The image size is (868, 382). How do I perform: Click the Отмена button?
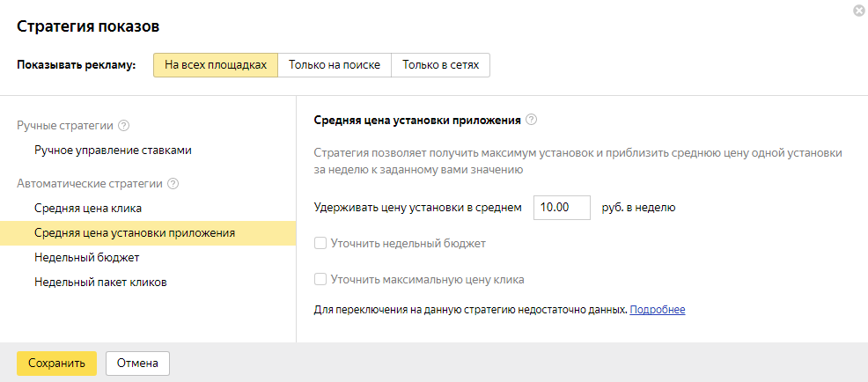click(137, 363)
